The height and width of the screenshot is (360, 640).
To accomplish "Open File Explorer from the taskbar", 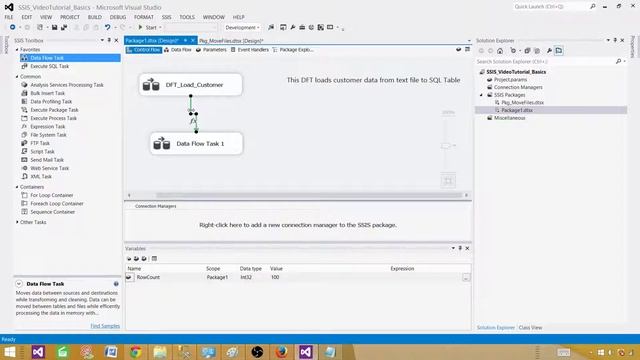I will (160, 352).
